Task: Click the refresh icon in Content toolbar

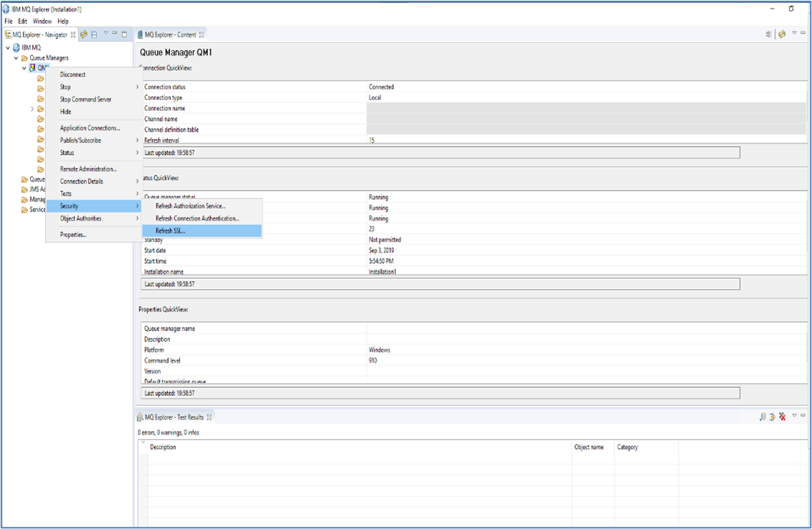Action: point(782,34)
